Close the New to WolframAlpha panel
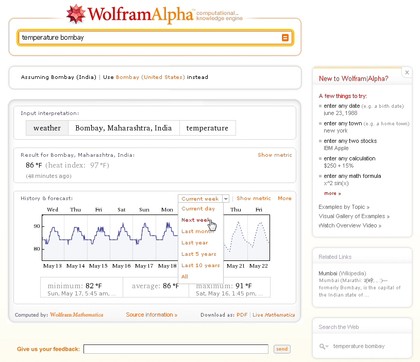 (x=407, y=72)
